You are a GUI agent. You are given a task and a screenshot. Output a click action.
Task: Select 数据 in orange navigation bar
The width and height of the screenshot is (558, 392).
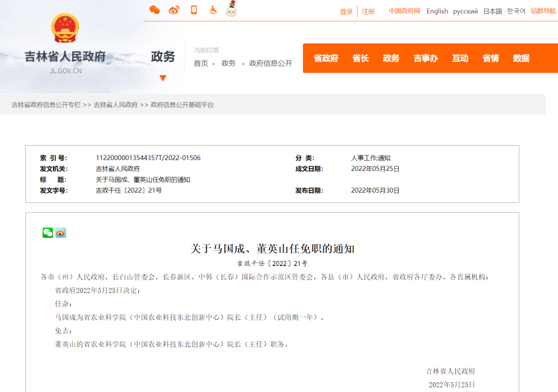521,58
